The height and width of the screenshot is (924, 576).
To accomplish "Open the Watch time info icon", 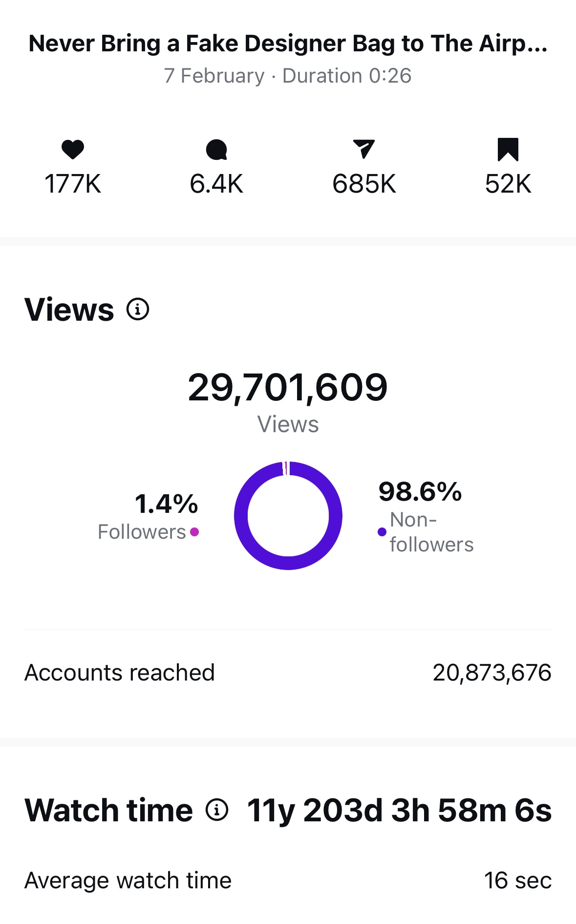I will point(217,810).
